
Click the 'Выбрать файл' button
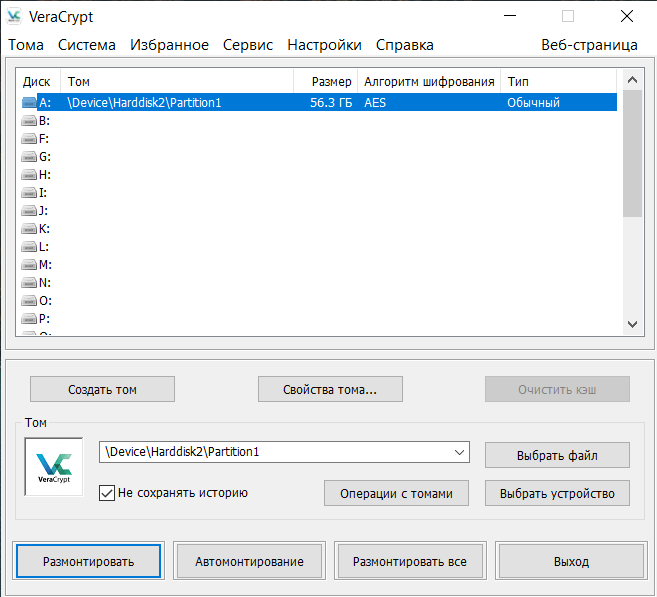[557, 455]
